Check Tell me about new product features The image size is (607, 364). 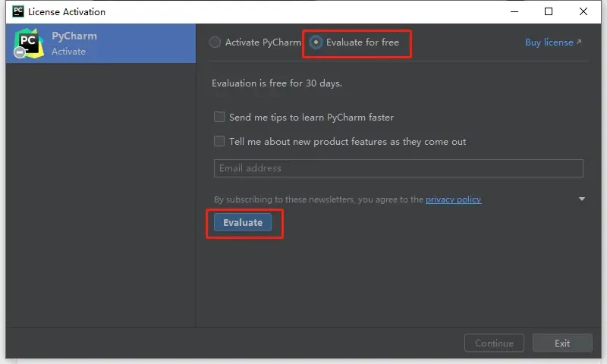click(x=219, y=142)
